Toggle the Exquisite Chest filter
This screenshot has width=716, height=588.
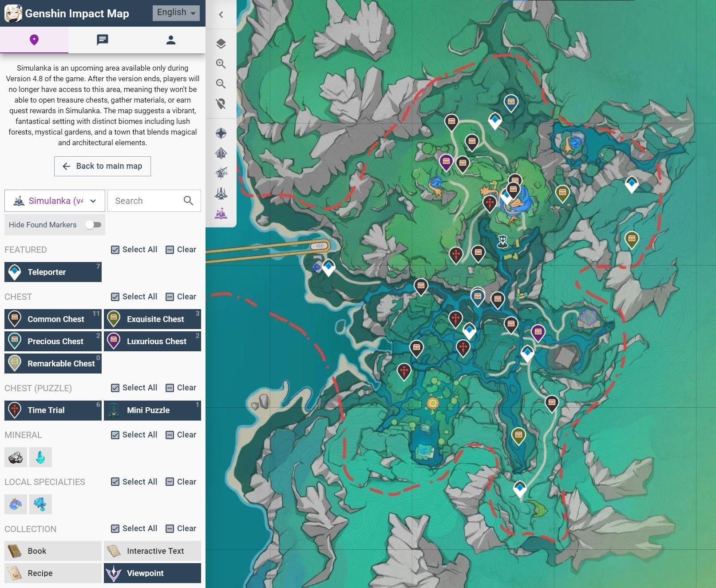click(x=152, y=319)
